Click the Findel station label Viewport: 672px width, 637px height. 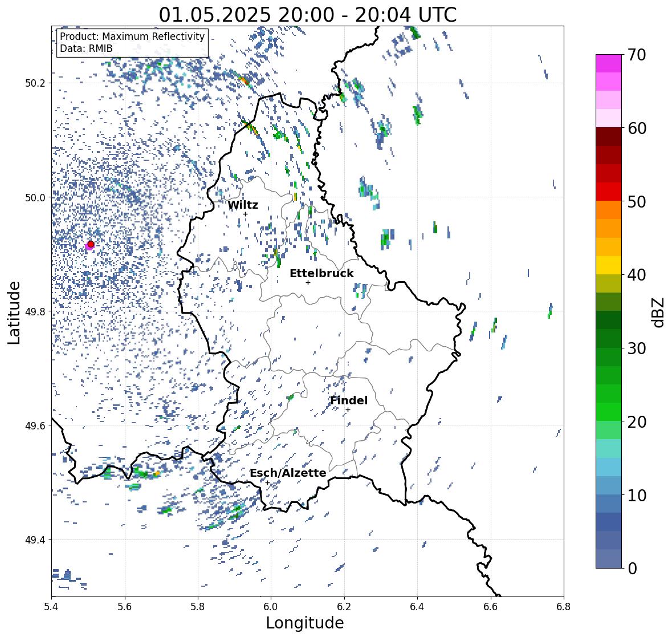click(x=349, y=400)
